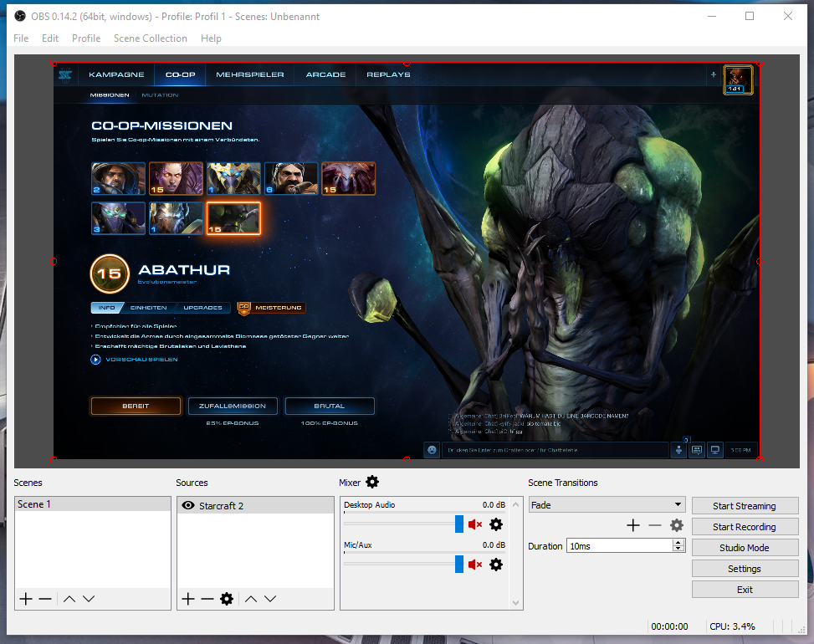
Task: Click KAMPAGNE tab in game preview
Action: 116,74
